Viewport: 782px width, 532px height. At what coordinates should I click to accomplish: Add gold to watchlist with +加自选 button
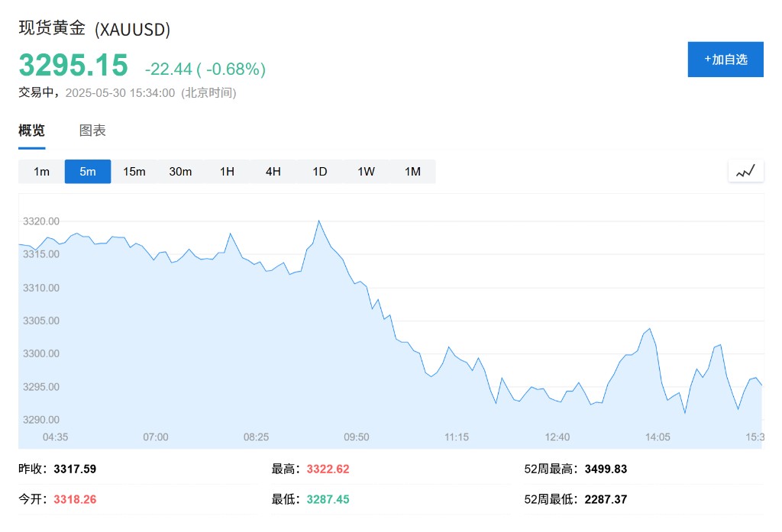(725, 60)
